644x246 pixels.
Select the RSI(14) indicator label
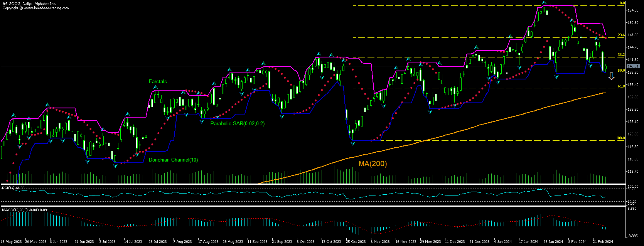coord(13,188)
